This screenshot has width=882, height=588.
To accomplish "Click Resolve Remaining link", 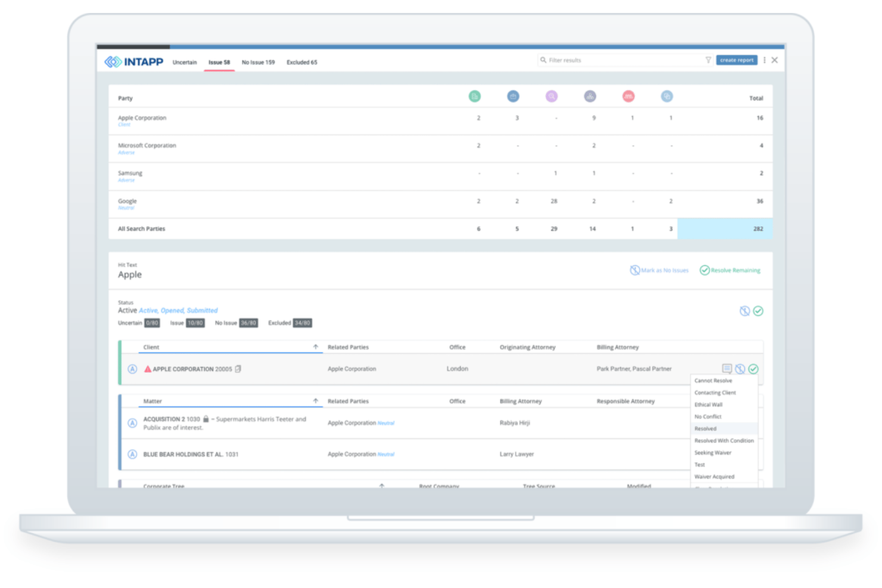I will [730, 270].
